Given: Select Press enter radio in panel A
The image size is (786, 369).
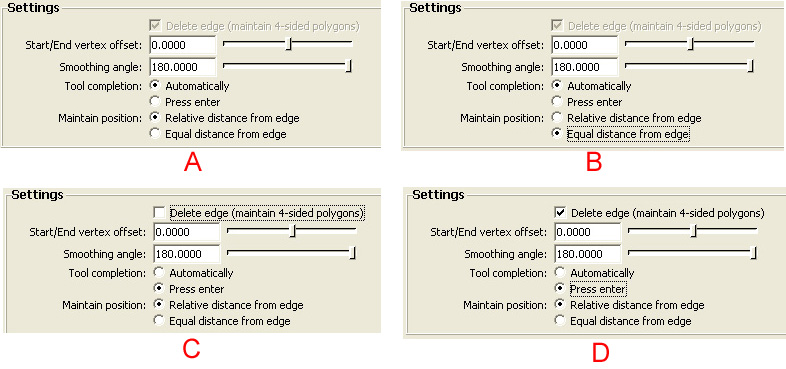Looking at the screenshot, I should click(x=156, y=102).
